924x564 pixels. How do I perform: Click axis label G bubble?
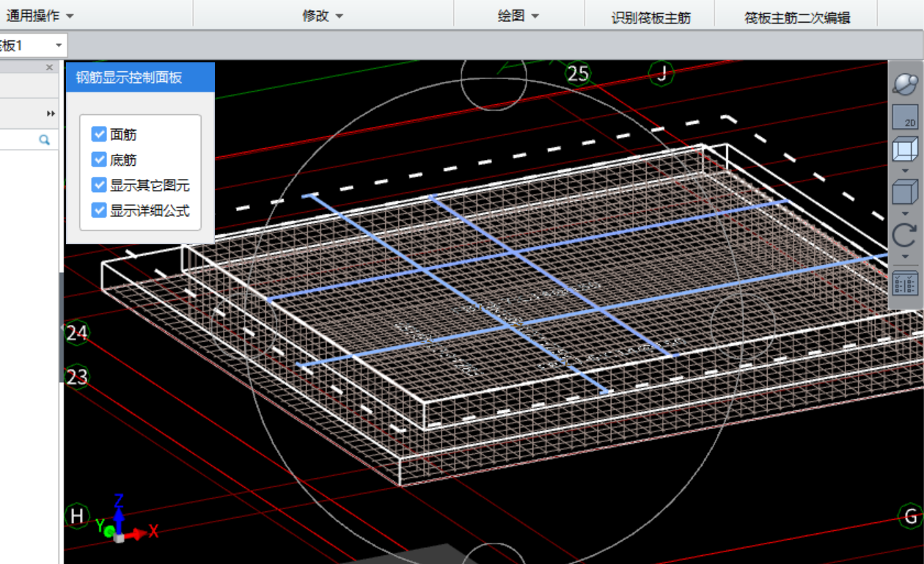[910, 516]
